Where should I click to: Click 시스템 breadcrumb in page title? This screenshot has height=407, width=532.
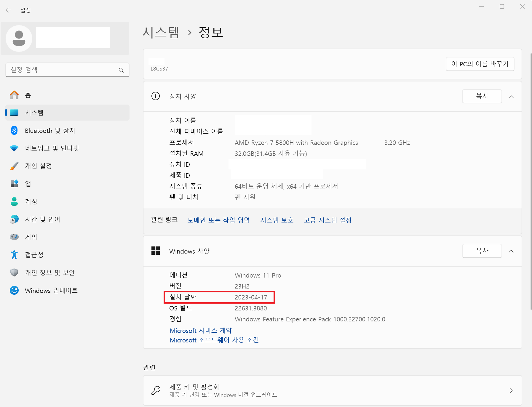pos(161,32)
